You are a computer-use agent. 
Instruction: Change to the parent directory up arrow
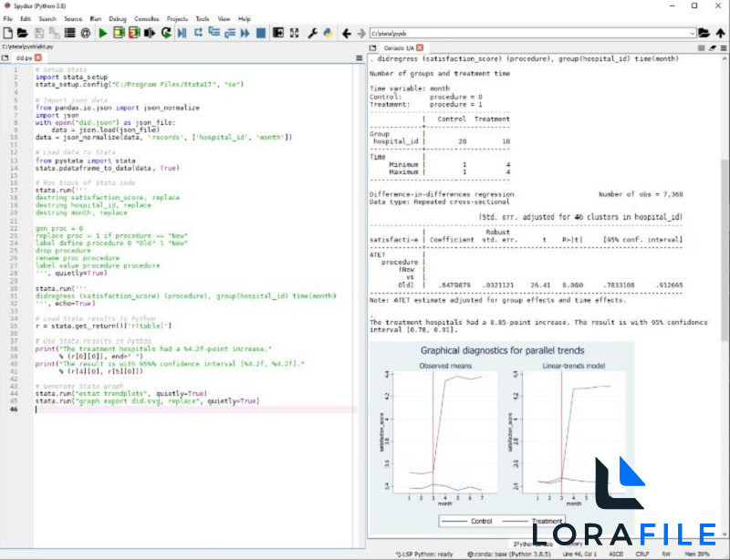[x=720, y=34]
